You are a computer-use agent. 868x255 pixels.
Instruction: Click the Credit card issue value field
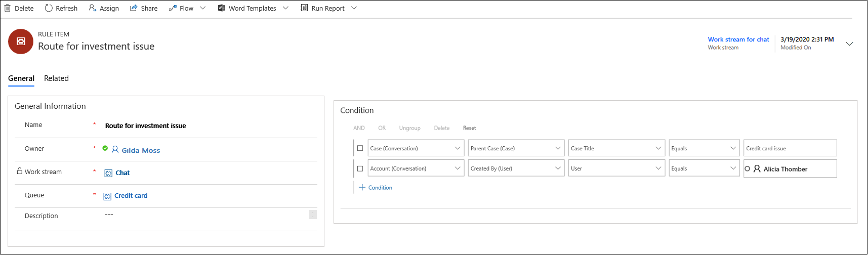pyautogui.click(x=790, y=148)
